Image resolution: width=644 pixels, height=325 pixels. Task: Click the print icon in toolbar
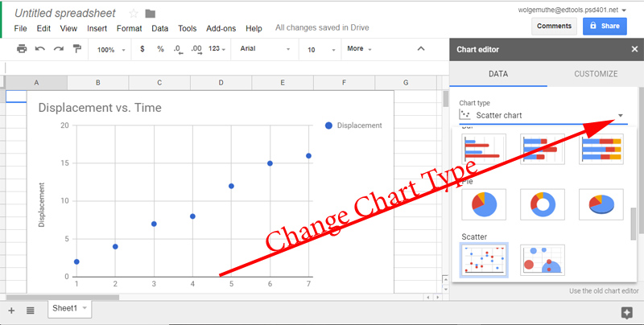pos(22,49)
